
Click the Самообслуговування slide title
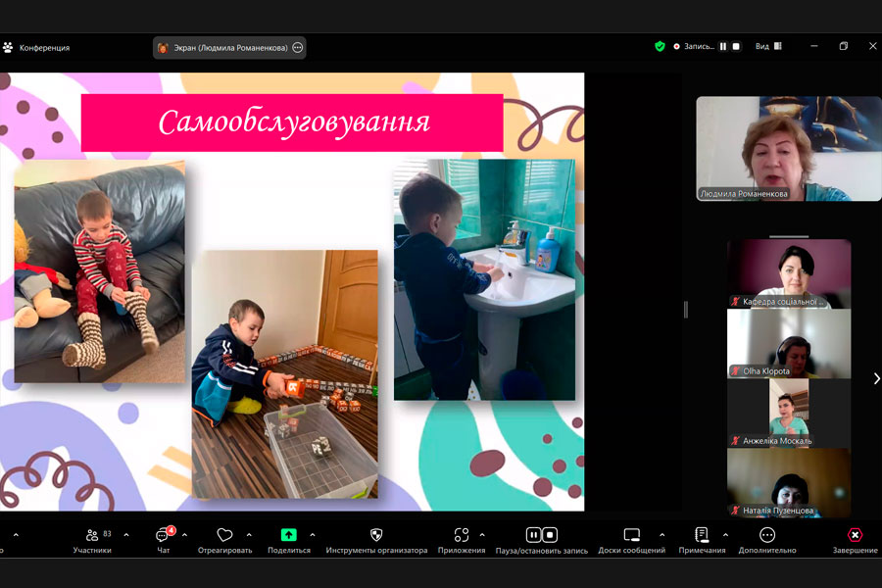click(294, 122)
